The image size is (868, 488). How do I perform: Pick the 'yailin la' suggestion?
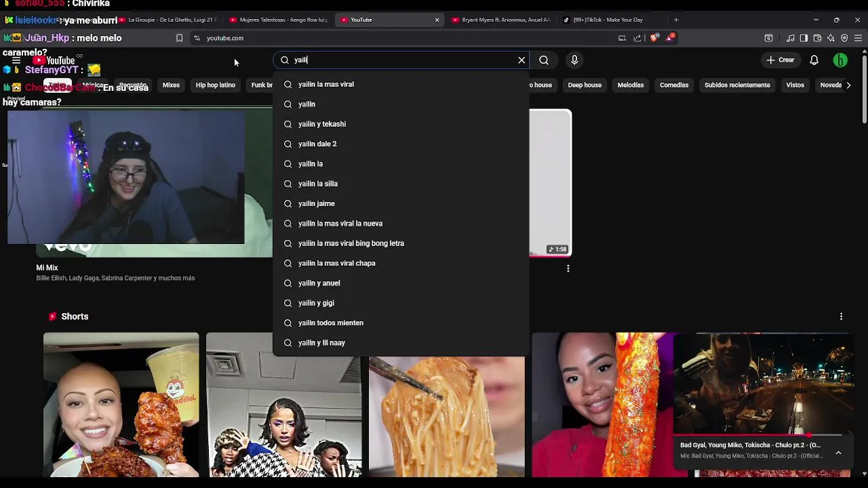click(401, 164)
